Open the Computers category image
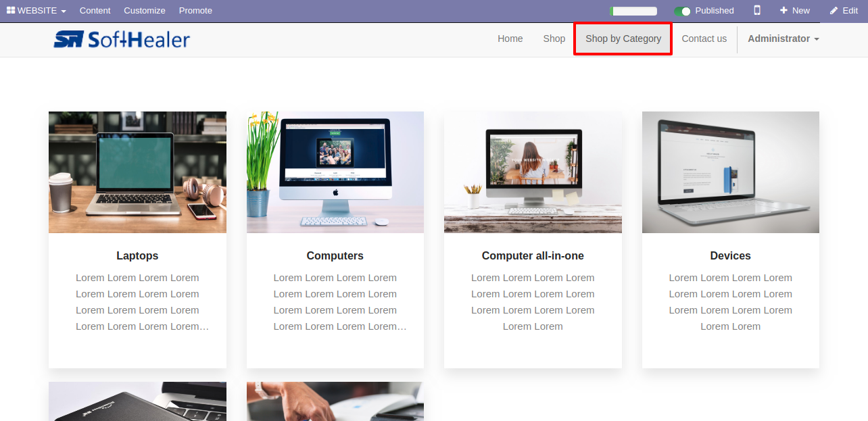This screenshot has width=868, height=421. click(335, 172)
